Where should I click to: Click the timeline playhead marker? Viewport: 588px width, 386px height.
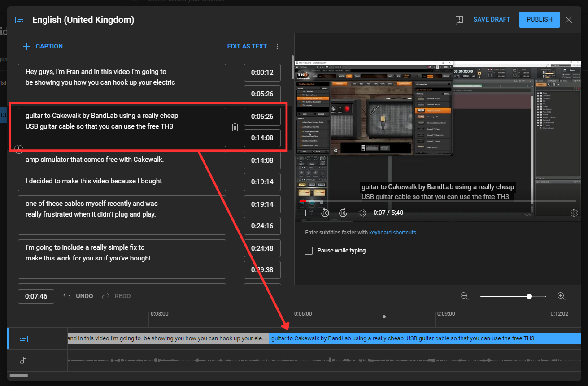(x=384, y=317)
